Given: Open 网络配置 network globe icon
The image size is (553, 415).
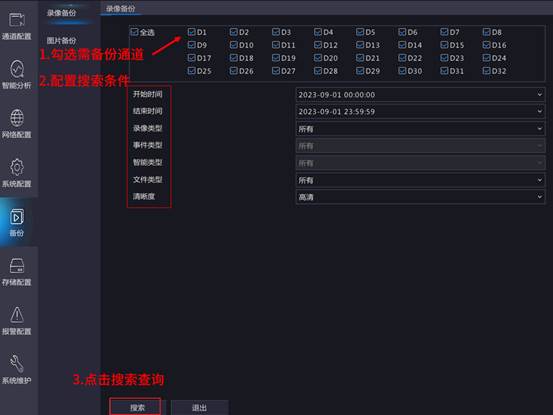Looking at the screenshot, I should [x=17, y=118].
